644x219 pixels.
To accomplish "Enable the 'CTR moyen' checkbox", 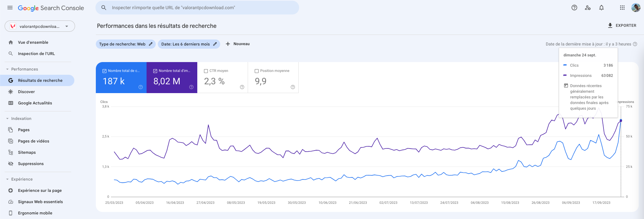I will pos(206,71).
